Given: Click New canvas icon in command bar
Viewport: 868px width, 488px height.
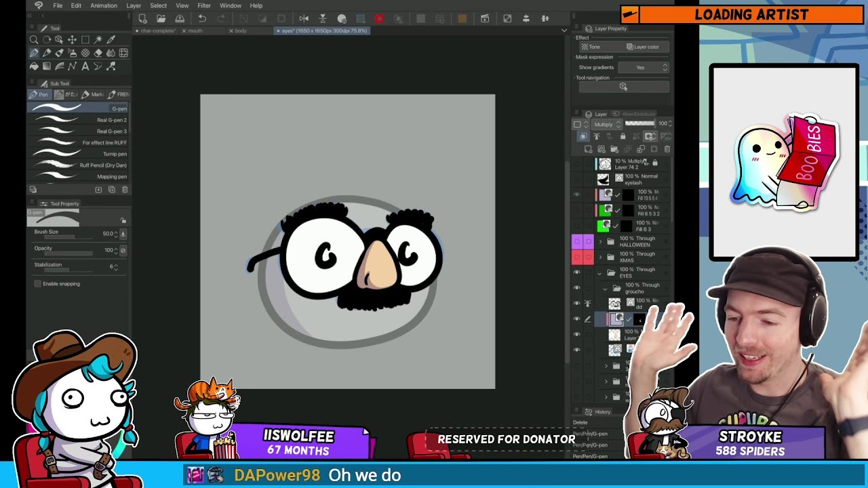Looking at the screenshot, I should (x=142, y=19).
